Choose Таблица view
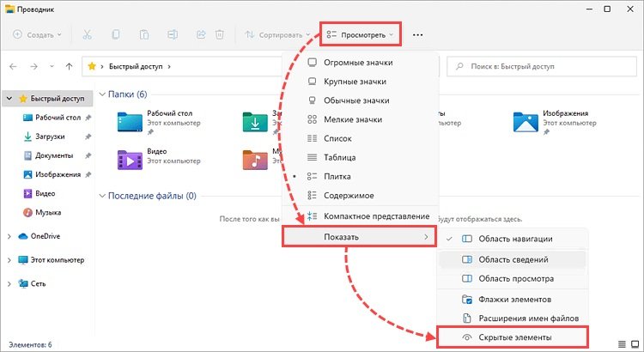Screen dimensions: 644x352 (360, 157)
